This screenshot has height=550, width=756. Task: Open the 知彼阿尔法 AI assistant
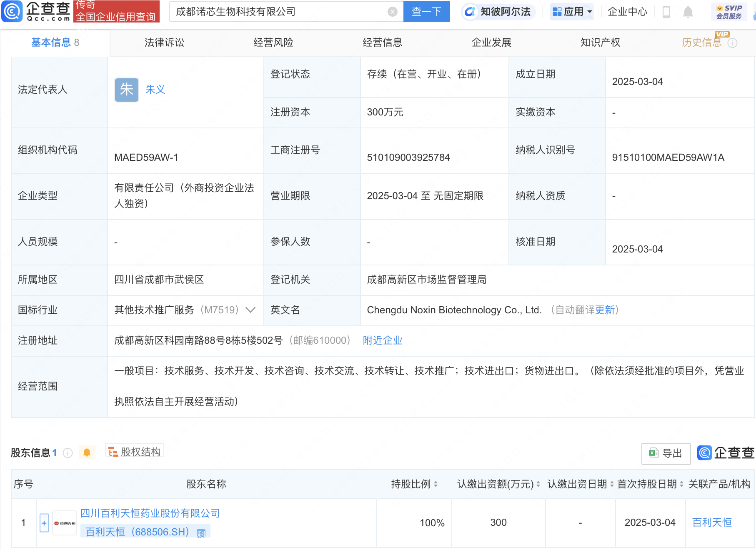[x=498, y=12]
